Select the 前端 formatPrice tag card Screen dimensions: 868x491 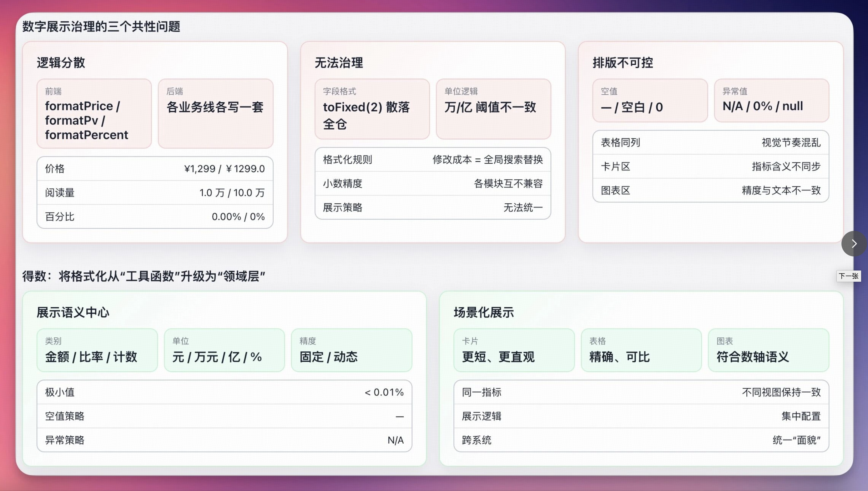[x=94, y=113]
